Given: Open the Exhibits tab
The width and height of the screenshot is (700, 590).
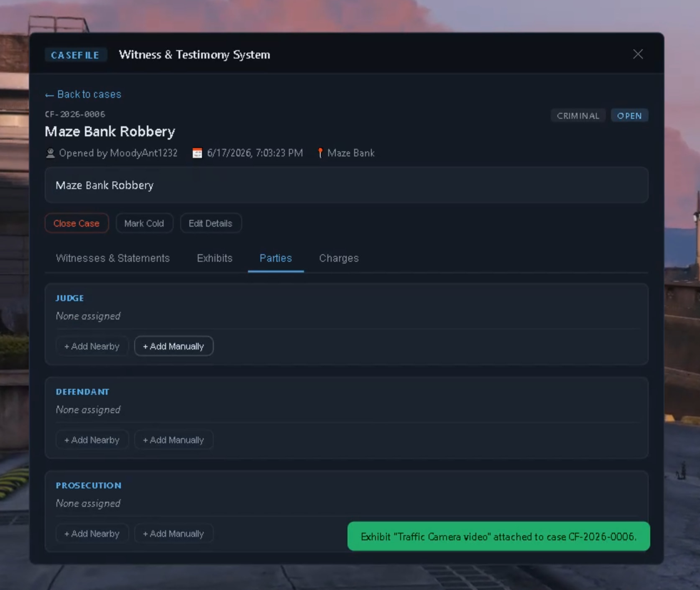Looking at the screenshot, I should [x=215, y=258].
